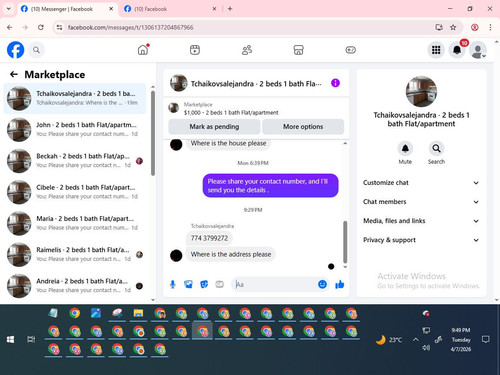This screenshot has width=500, height=375.
Task: Click header conversation title Tchaikovsalejandra
Action: pos(256,84)
